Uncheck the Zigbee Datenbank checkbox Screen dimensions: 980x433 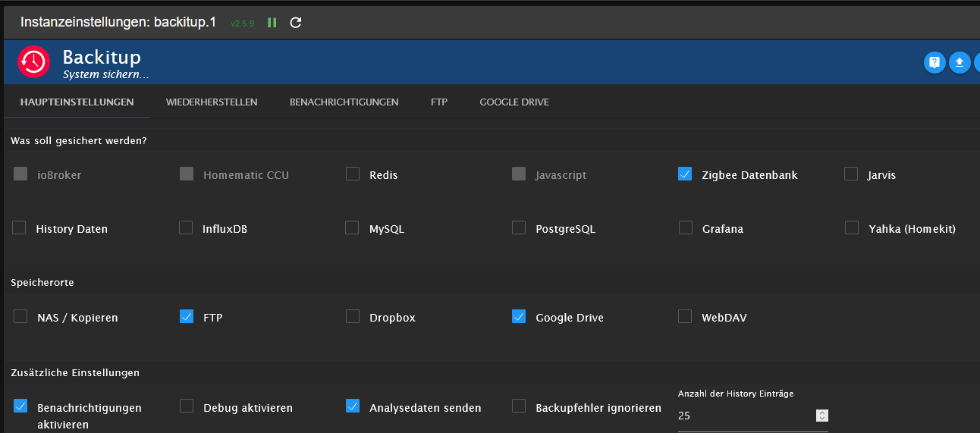click(x=685, y=174)
